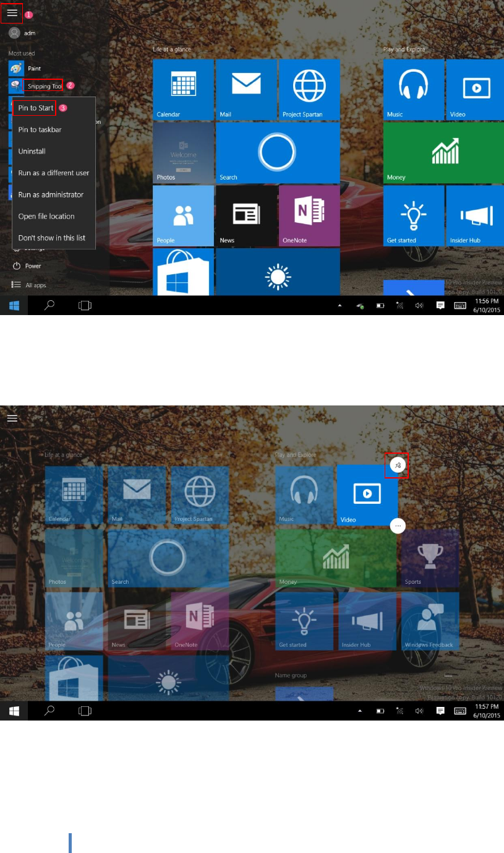Open All apps in the Start menu
The image size is (504, 853).
point(29,285)
